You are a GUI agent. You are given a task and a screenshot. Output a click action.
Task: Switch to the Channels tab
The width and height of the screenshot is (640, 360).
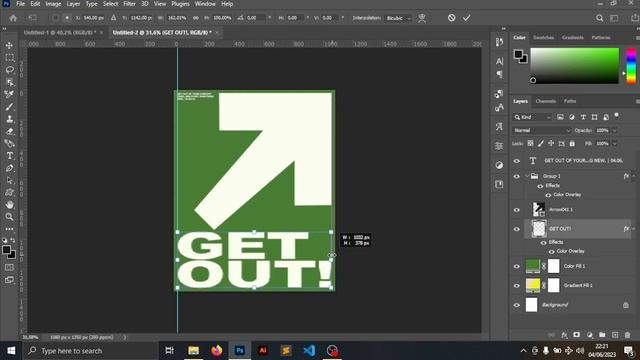point(546,101)
